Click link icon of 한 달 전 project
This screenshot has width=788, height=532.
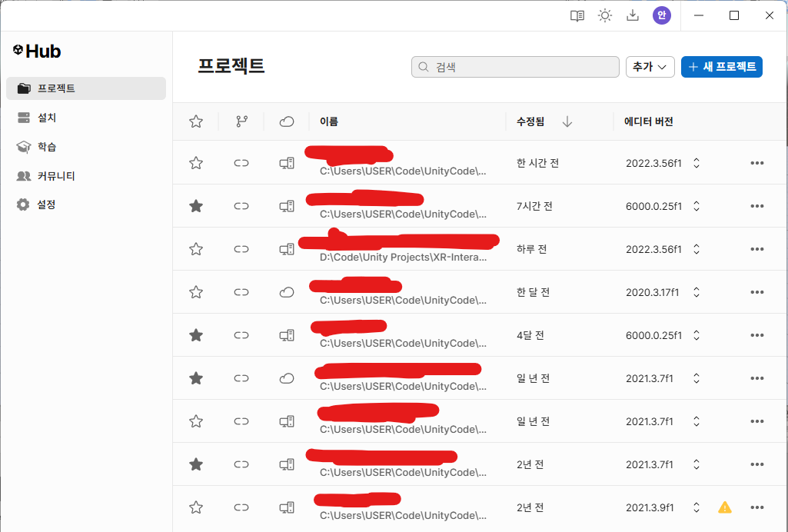[x=241, y=292]
